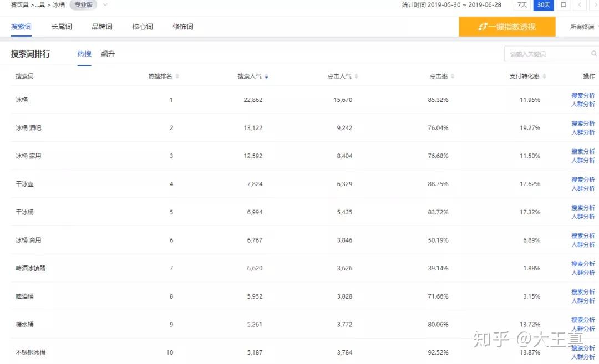This screenshot has height=364, width=599.
Task: Sort by 搜索人气 column arrows
Action: pos(266,76)
